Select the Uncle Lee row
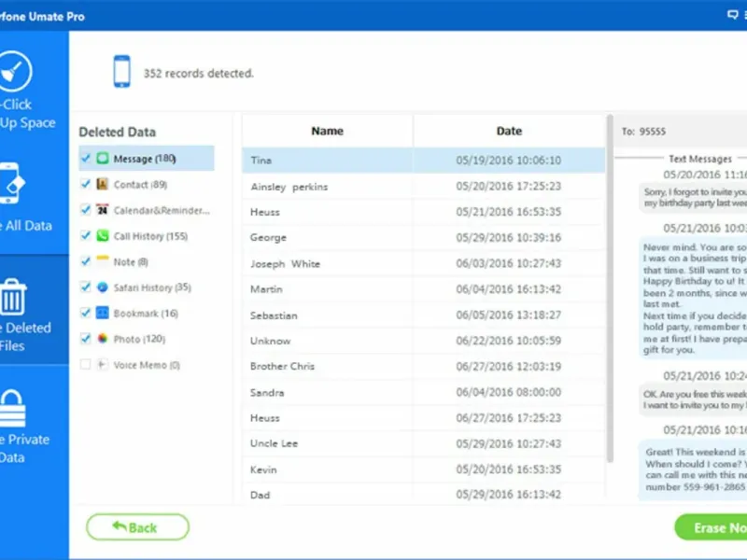 click(x=424, y=443)
